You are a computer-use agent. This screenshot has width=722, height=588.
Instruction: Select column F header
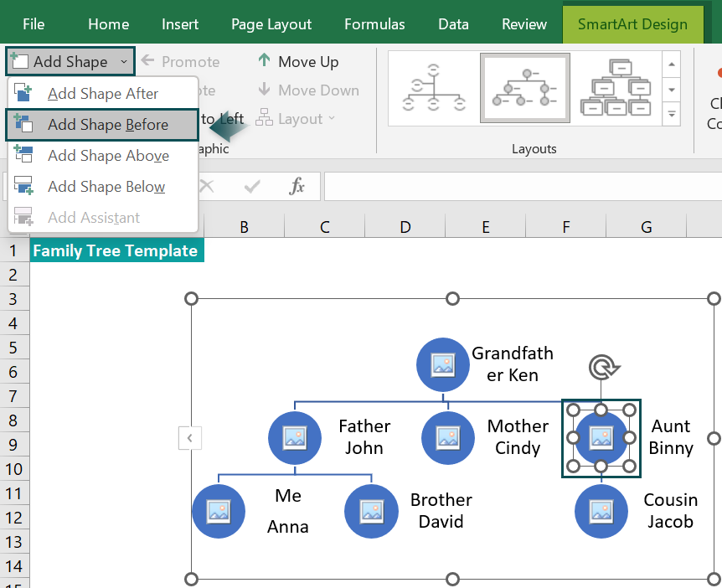click(566, 226)
